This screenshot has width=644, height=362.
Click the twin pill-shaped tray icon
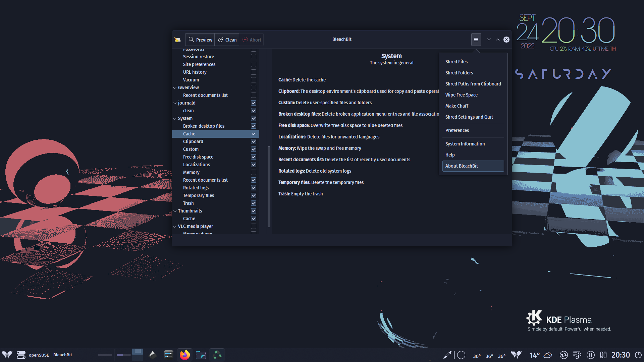click(x=603, y=355)
